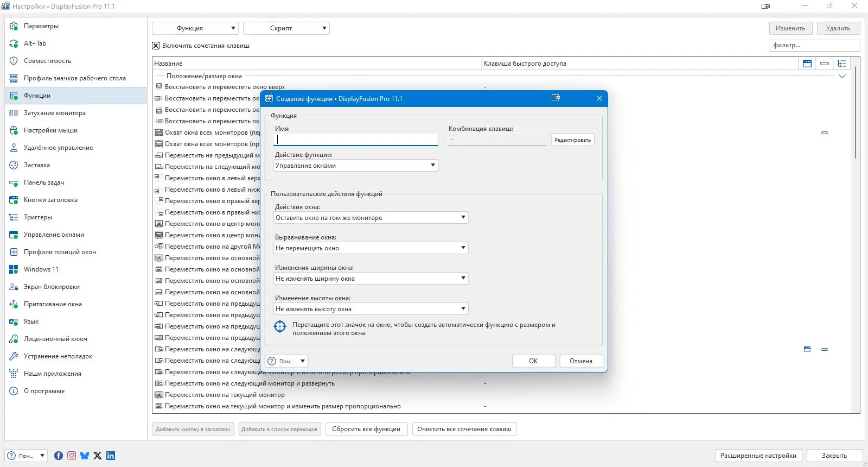The width and height of the screenshot is (868, 467).
Task: Click the main window Закрыть button
Action: click(834, 456)
